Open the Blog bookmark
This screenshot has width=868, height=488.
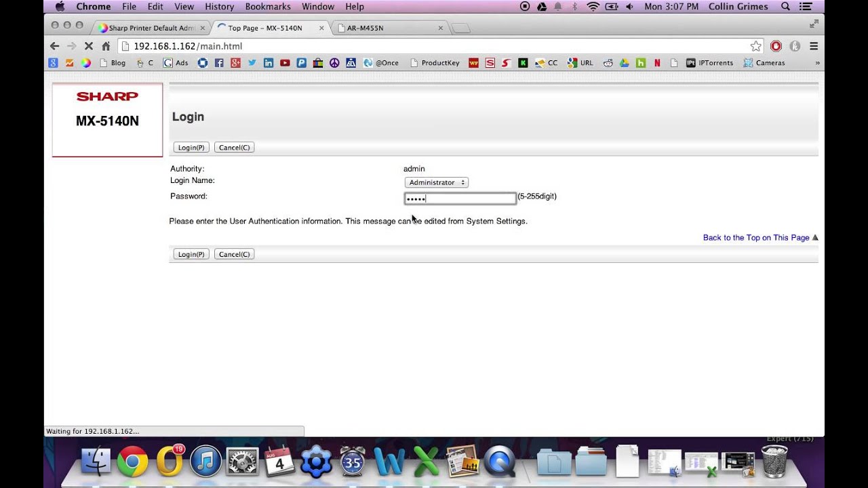[113, 63]
